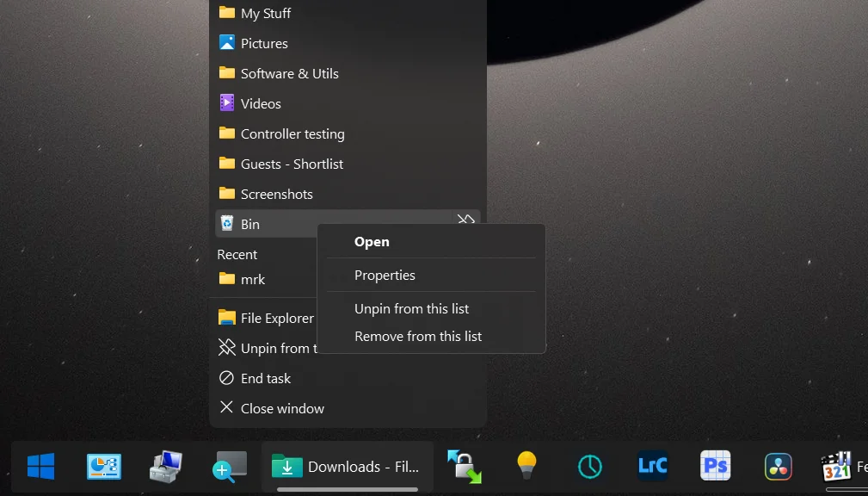Click the Unpin from taskbar jump list entry
This screenshot has width=868, height=496.
[x=266, y=348]
